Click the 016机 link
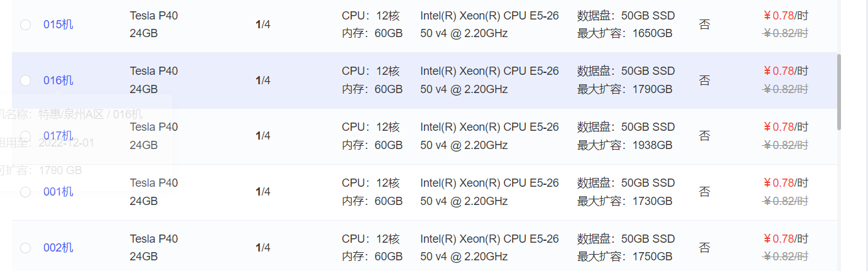The image size is (868, 271). (58, 80)
